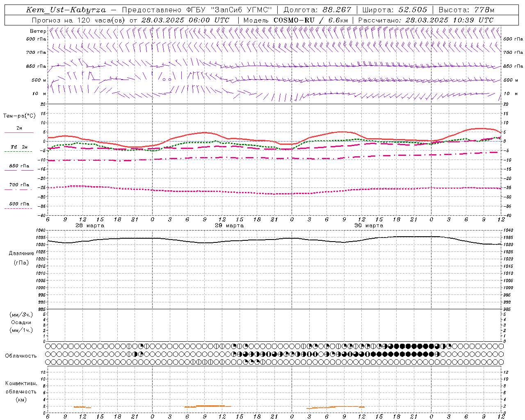Image resolution: width=525 pixels, height=420 pixels.
Task: Click the Тем-ра(°C) temperature label
Action: click(19, 116)
